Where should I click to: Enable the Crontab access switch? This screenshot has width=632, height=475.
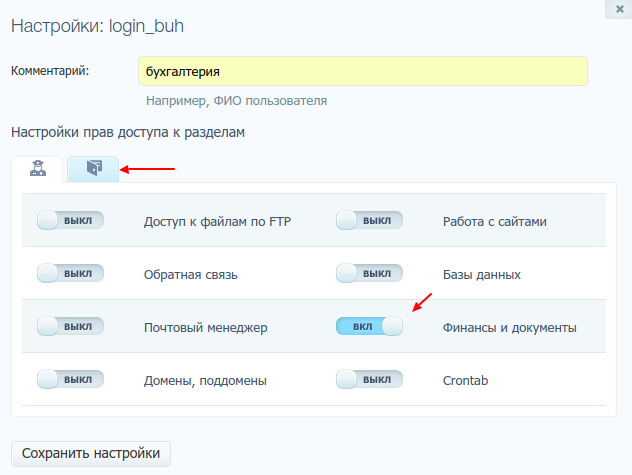[x=369, y=379]
